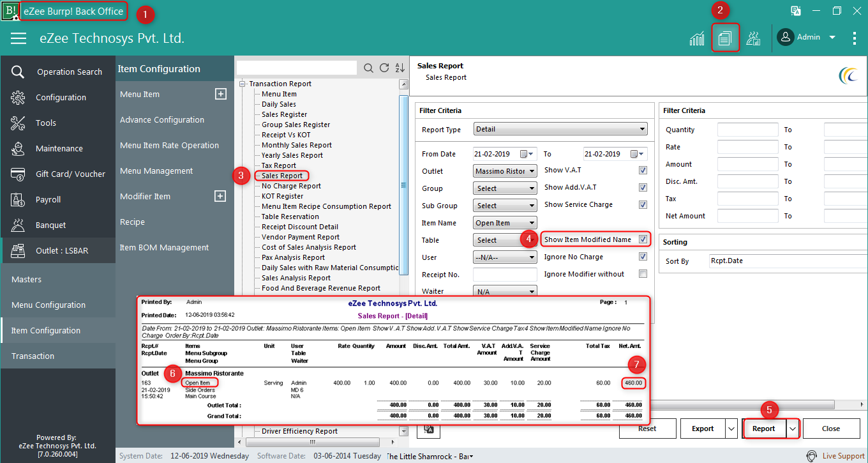
Task: Select Sales Report in report tree
Action: [x=282, y=176]
